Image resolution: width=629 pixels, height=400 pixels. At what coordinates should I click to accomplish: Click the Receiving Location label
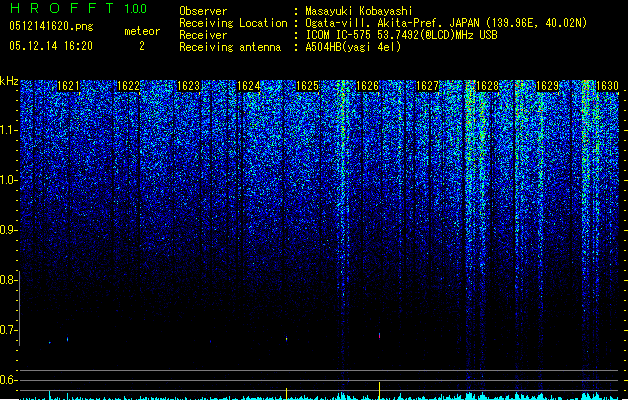click(x=233, y=23)
